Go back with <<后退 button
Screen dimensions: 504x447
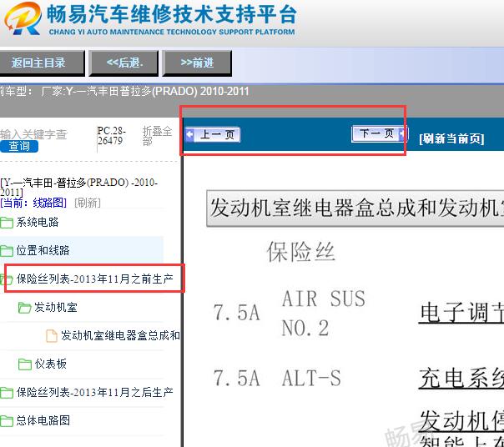(123, 63)
